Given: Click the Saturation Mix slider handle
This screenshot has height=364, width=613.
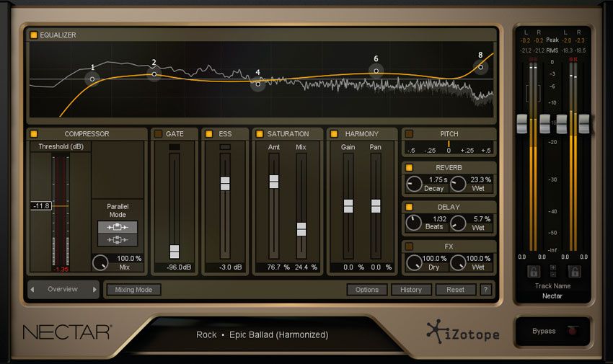Looking at the screenshot, I should [301, 229].
